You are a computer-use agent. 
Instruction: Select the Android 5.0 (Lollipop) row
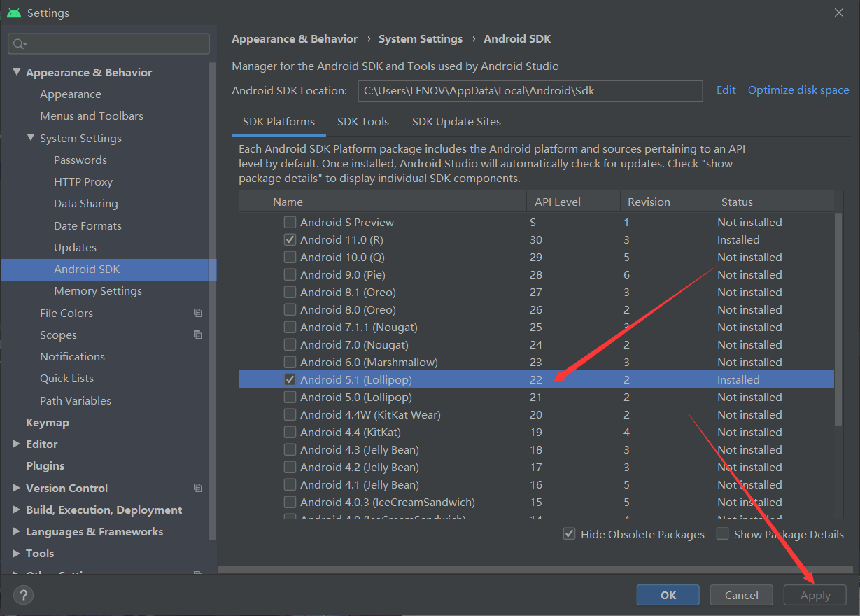pyautogui.click(x=537, y=397)
